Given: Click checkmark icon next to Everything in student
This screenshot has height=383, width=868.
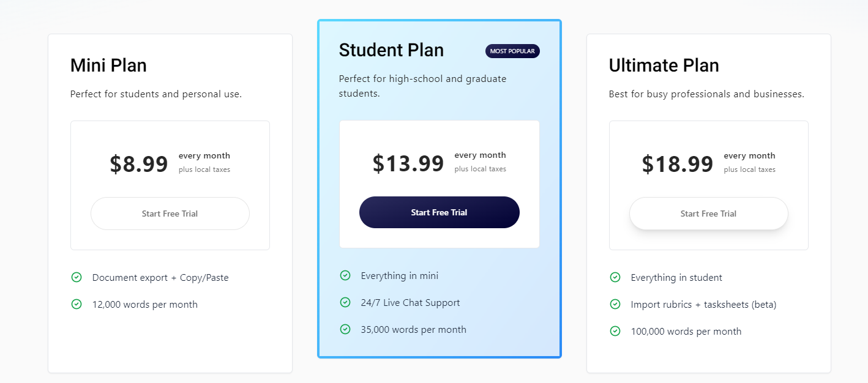Looking at the screenshot, I should coord(615,277).
